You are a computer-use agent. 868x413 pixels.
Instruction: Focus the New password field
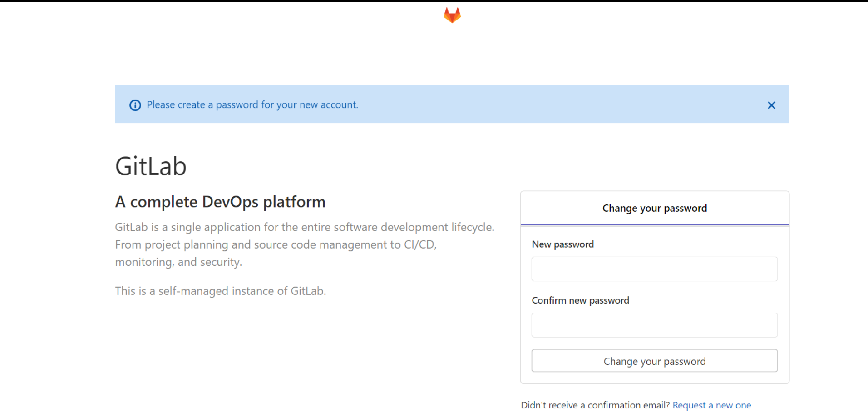pyautogui.click(x=654, y=269)
